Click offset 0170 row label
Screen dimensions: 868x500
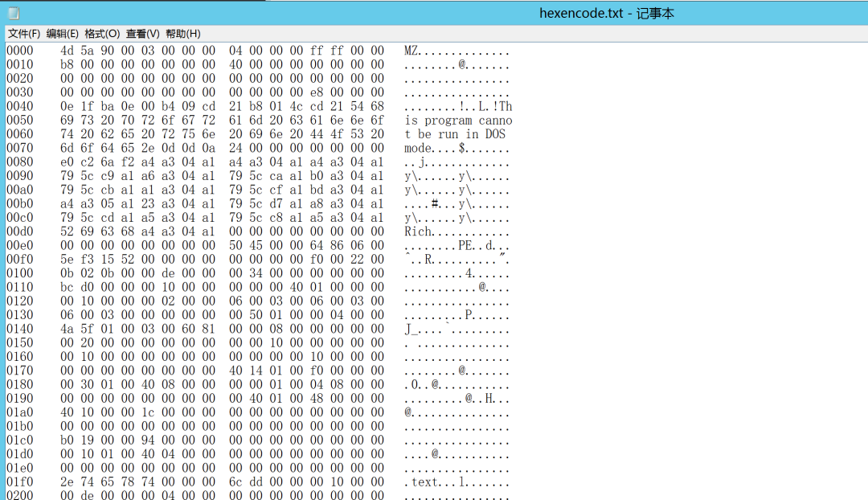click(20, 371)
